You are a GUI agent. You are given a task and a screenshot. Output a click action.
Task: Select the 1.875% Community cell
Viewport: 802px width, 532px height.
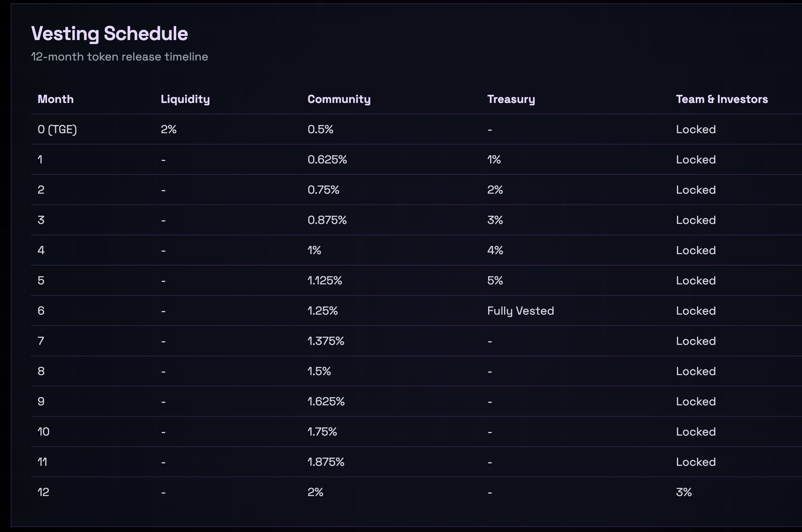[x=326, y=462]
